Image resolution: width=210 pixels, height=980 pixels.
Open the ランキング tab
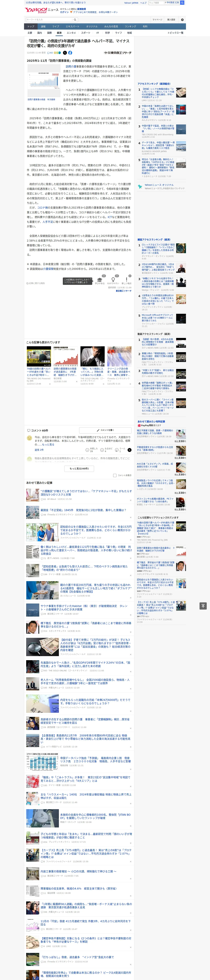[130, 27]
